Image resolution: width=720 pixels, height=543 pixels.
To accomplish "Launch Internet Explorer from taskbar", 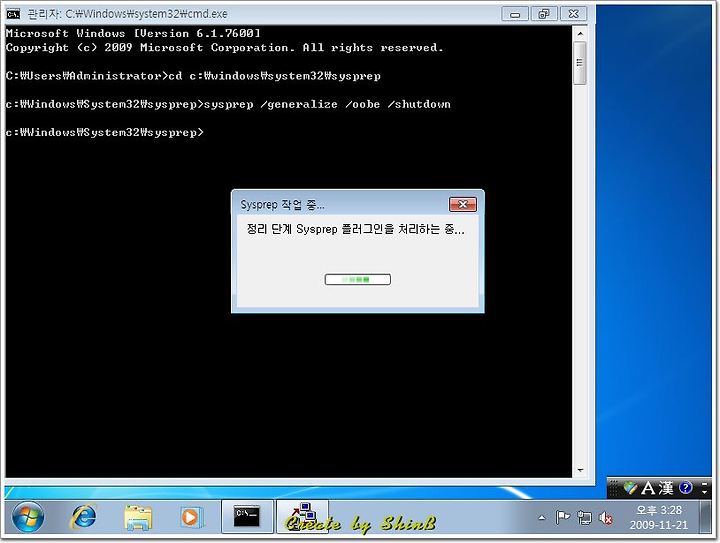I will pos(84,517).
